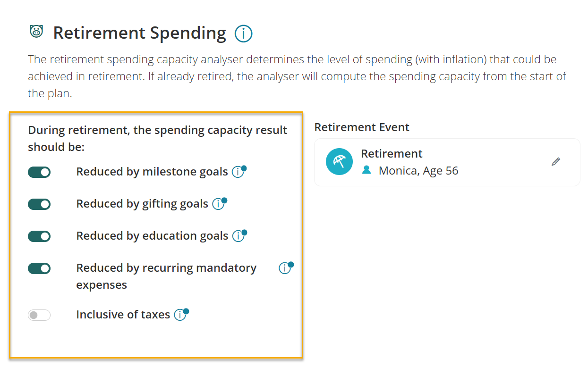View info on recurring mandatory expenses

click(x=285, y=268)
